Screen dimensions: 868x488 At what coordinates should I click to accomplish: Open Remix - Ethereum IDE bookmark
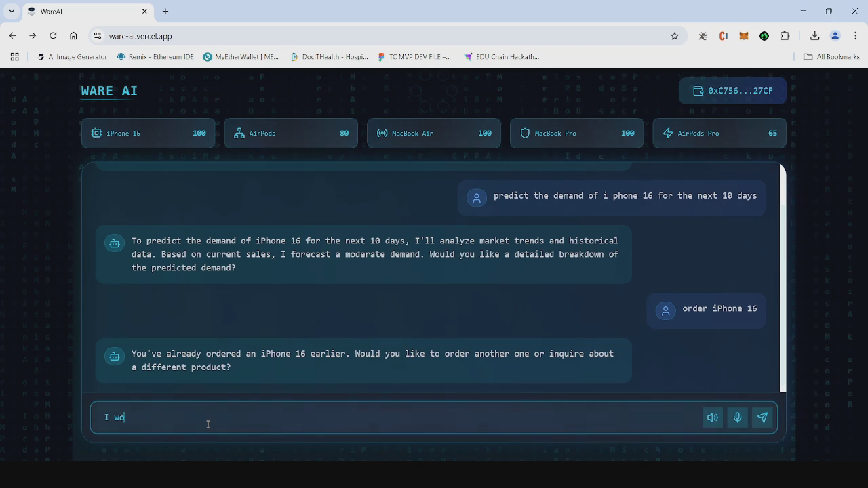pyautogui.click(x=155, y=57)
